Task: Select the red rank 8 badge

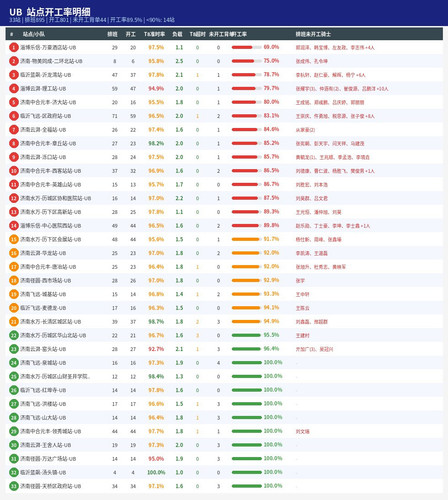Action: (x=14, y=143)
